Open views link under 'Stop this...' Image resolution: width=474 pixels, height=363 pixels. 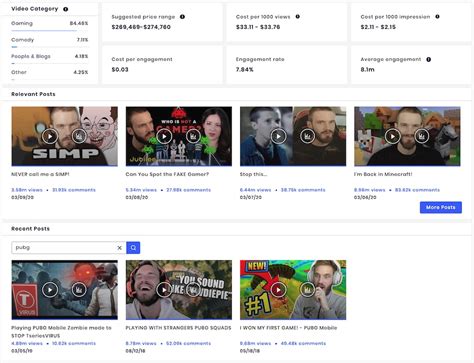point(256,190)
